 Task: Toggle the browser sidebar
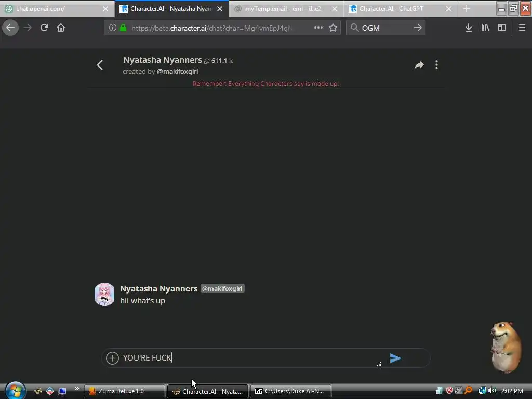point(502,28)
